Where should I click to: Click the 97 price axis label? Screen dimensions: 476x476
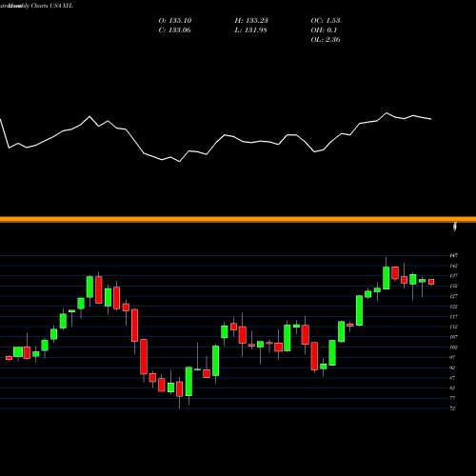(453, 357)
